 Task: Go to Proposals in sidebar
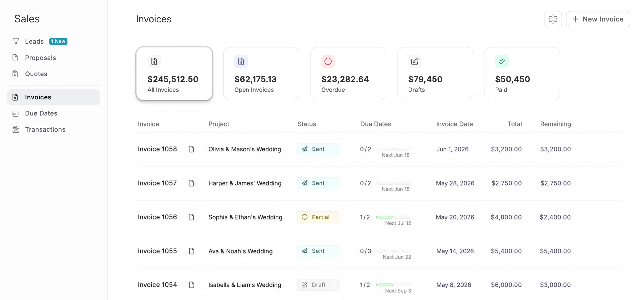pyautogui.click(x=40, y=58)
